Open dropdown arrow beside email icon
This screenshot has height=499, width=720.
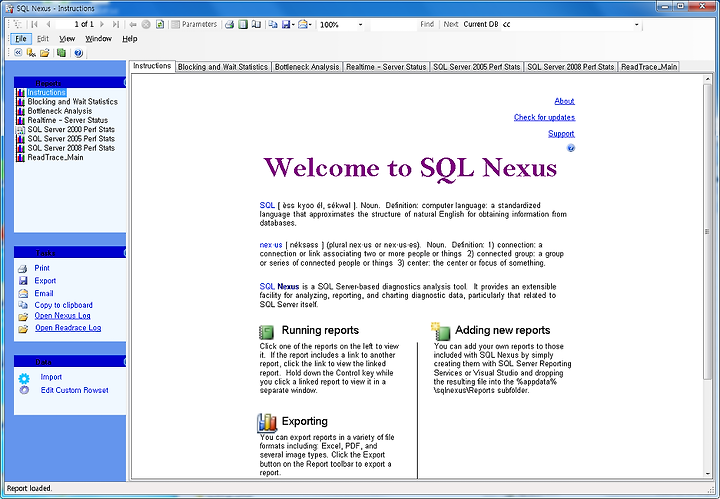click(310, 24)
